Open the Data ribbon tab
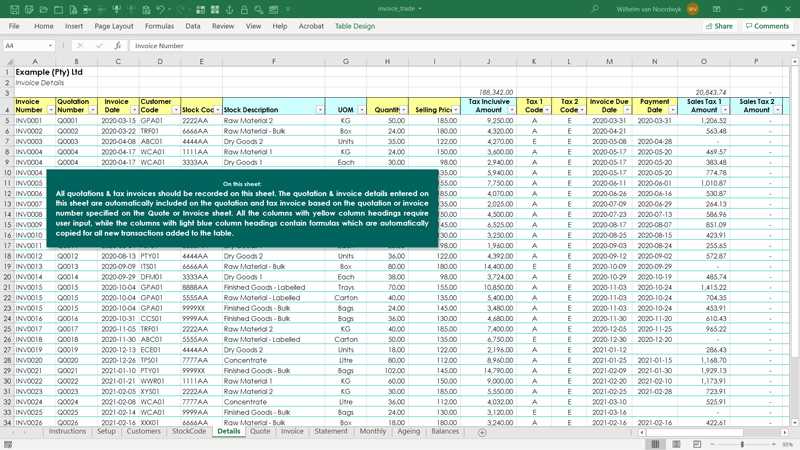The width and height of the screenshot is (800, 450). click(x=192, y=26)
